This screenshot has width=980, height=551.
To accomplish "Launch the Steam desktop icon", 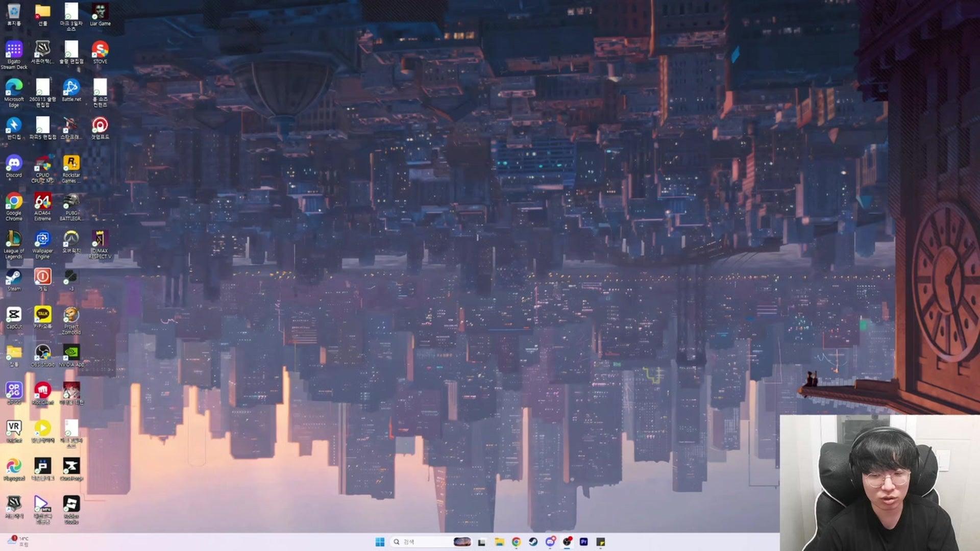I will click(x=14, y=278).
